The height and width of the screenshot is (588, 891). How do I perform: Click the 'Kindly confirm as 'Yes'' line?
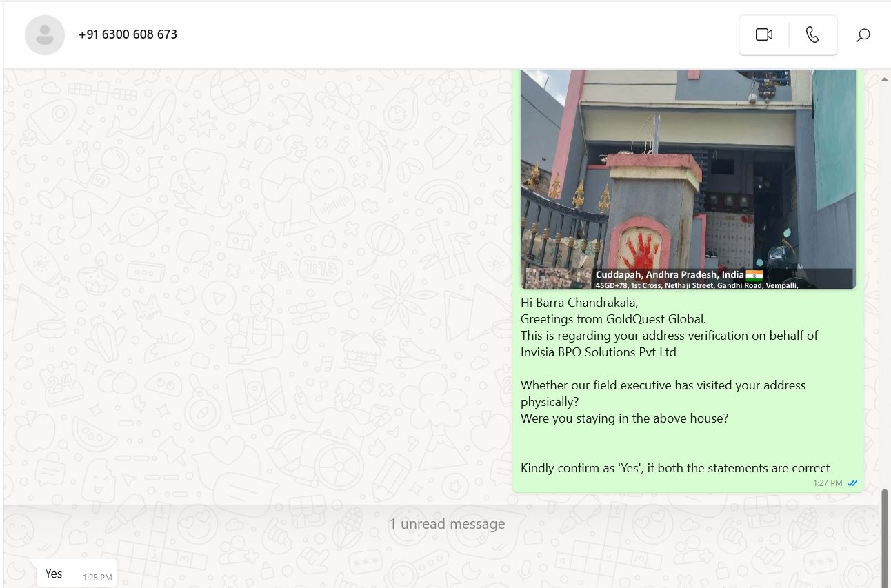coord(675,468)
